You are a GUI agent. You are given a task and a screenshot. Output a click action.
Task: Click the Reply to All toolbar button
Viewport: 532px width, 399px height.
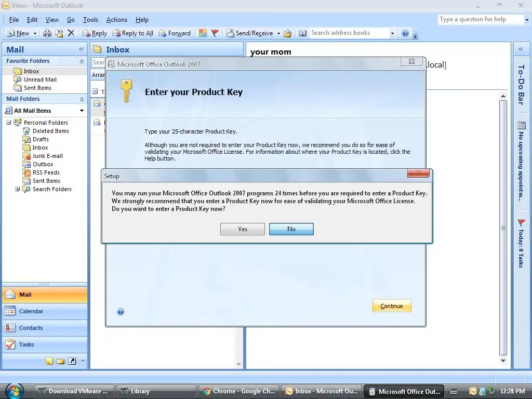click(x=133, y=33)
